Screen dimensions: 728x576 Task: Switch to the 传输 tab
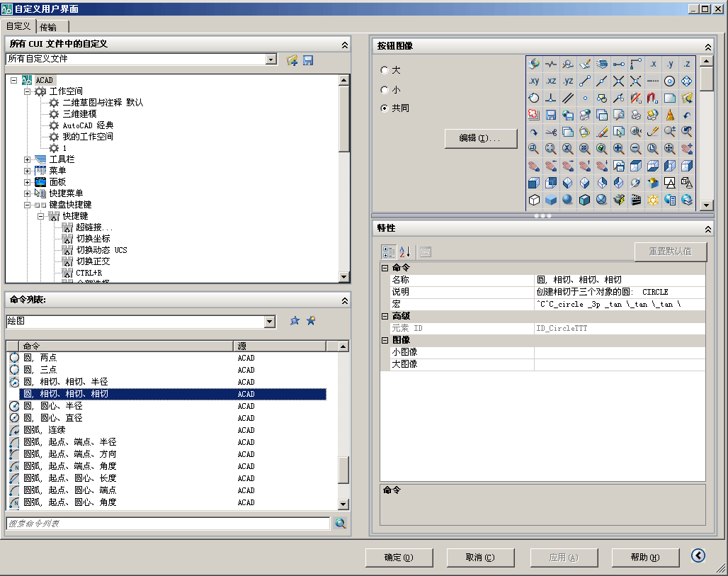click(x=48, y=28)
